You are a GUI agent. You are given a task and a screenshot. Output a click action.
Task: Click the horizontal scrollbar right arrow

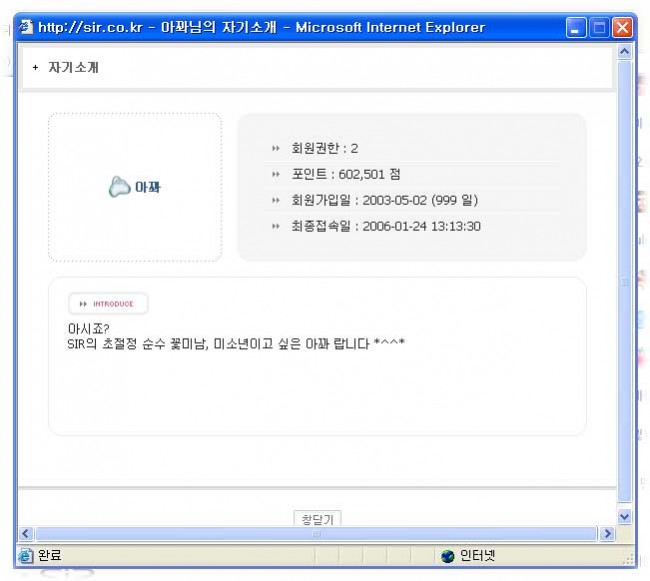pos(607,533)
